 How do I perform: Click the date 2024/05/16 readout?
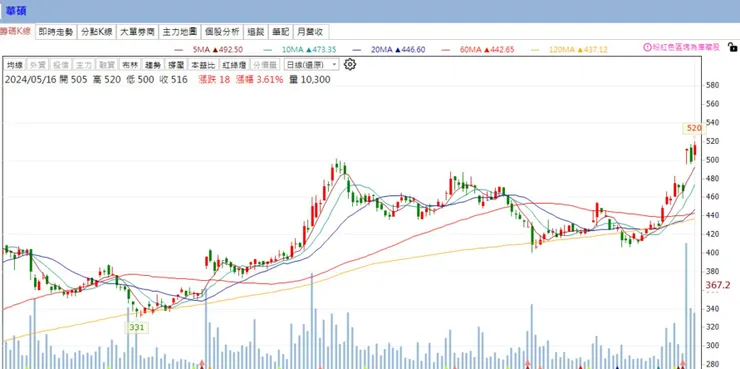tap(30, 80)
